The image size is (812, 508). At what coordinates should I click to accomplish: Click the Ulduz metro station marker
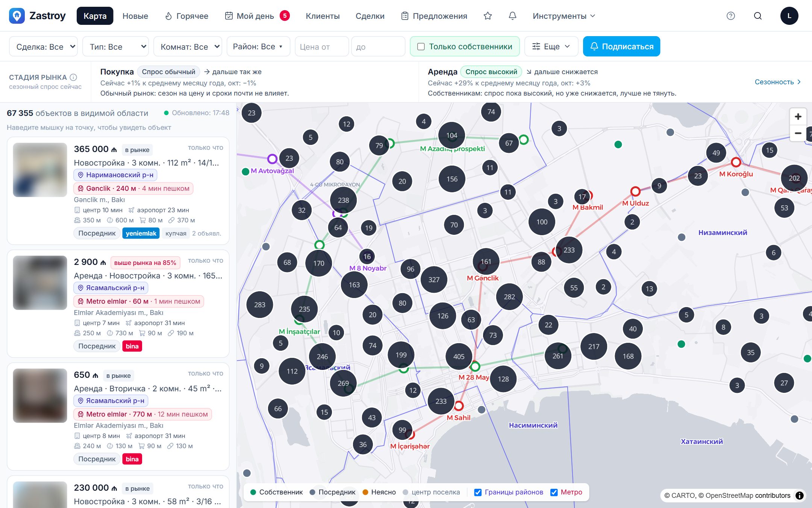tap(635, 191)
